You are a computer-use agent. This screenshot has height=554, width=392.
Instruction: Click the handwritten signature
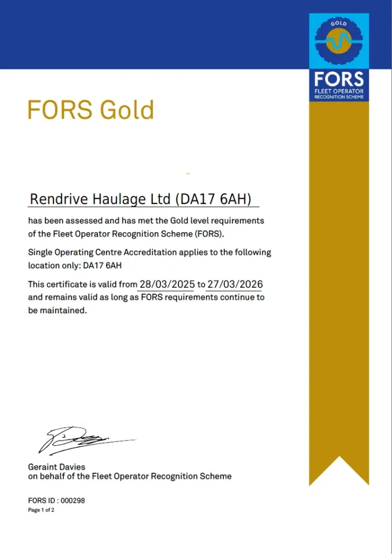coord(81,439)
